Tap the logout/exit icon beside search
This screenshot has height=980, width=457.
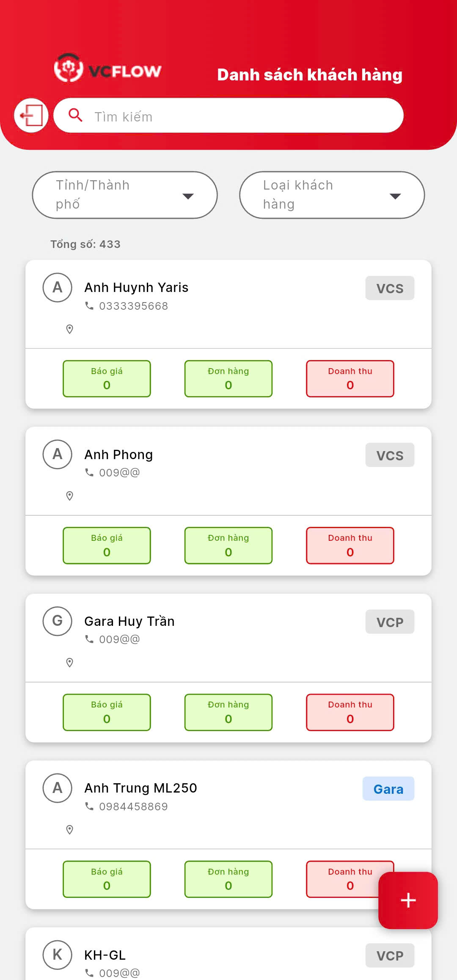click(x=31, y=115)
